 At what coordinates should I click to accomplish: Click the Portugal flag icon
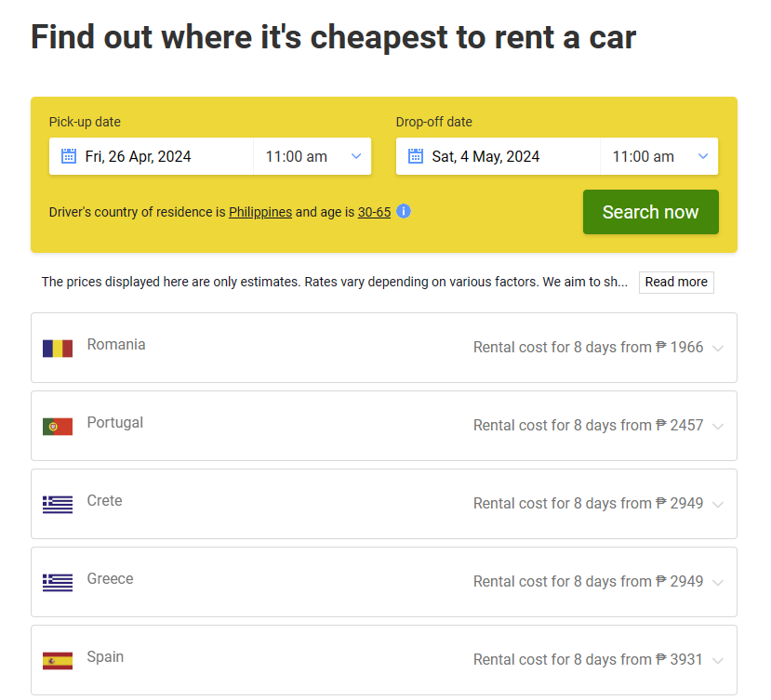pyautogui.click(x=58, y=427)
